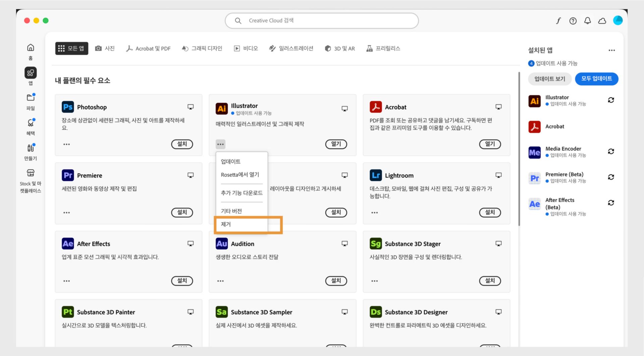644x356 pixels.
Task: Click the Acrobat icon in app card
Action: pos(376,107)
